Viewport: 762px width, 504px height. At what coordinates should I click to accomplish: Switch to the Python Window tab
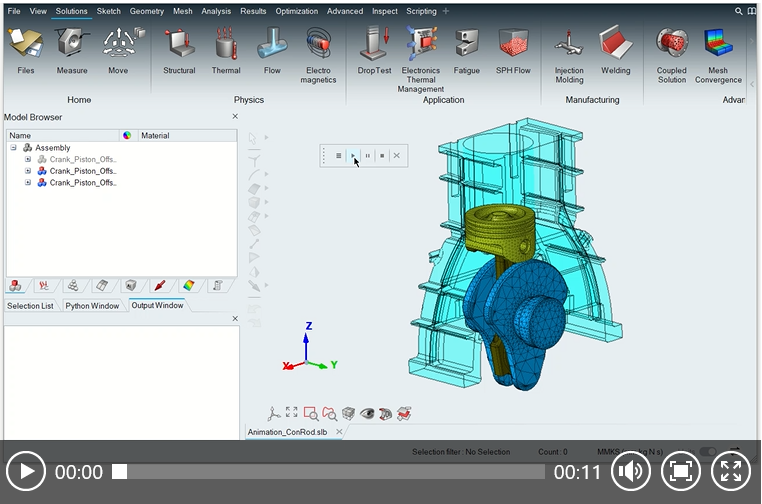click(92, 306)
